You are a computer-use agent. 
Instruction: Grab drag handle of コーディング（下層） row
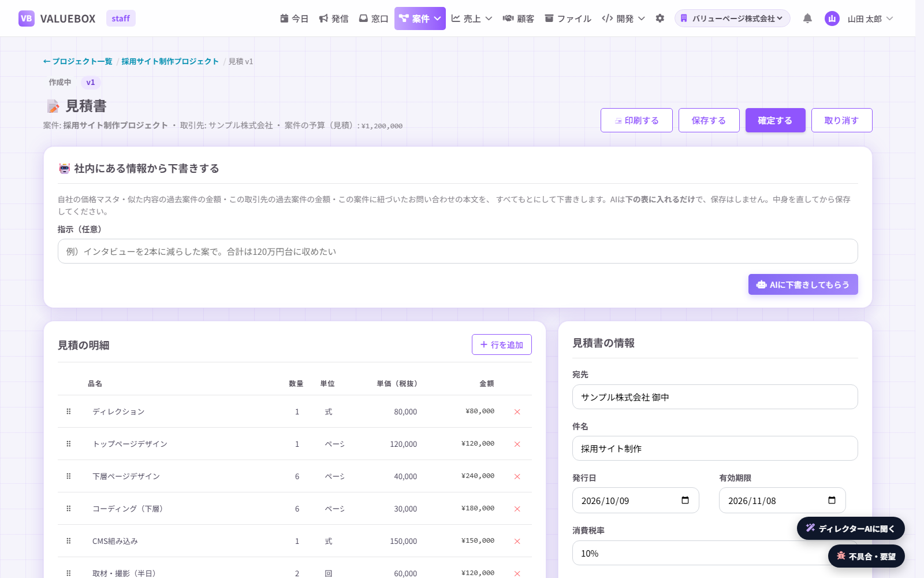69,509
